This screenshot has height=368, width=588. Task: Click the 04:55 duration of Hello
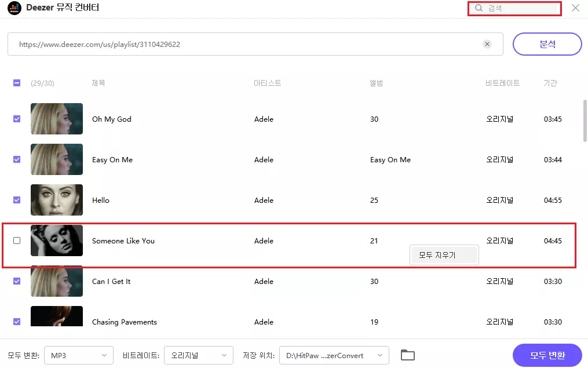coord(553,201)
